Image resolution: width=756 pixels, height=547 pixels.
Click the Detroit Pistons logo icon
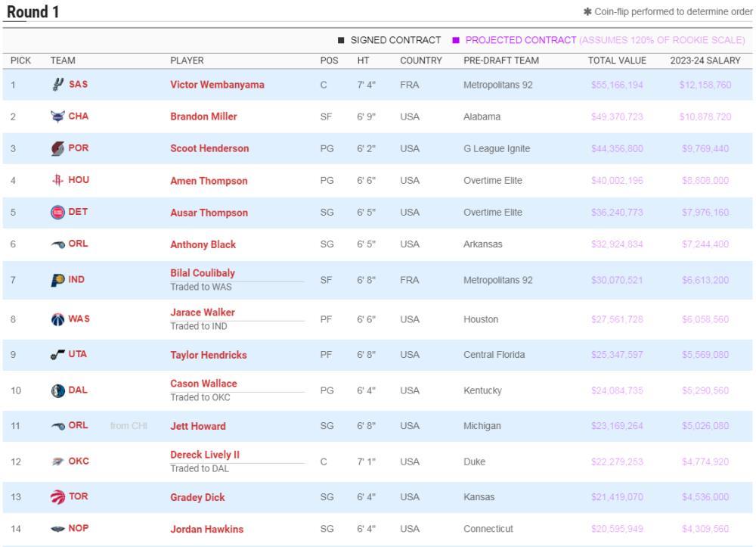57,213
